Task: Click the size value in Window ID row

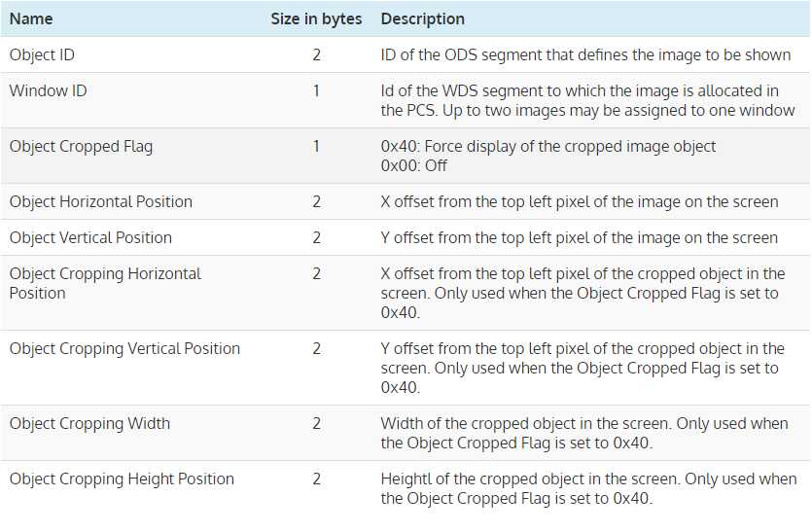Action: [316, 91]
